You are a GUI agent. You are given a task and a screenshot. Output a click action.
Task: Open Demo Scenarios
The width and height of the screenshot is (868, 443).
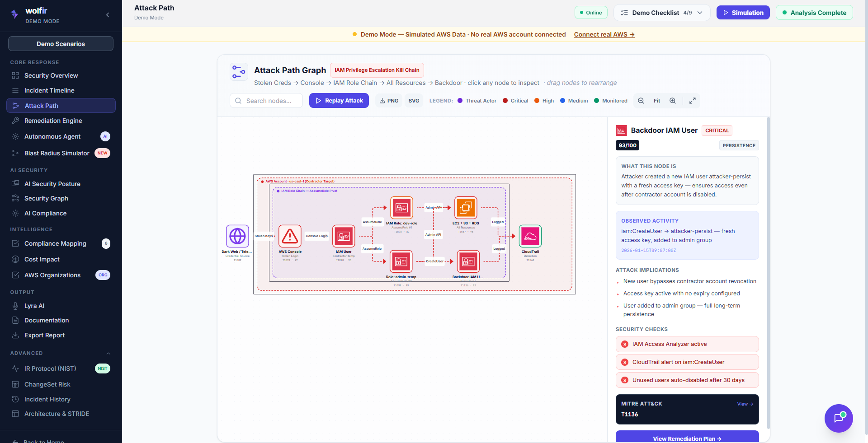61,44
